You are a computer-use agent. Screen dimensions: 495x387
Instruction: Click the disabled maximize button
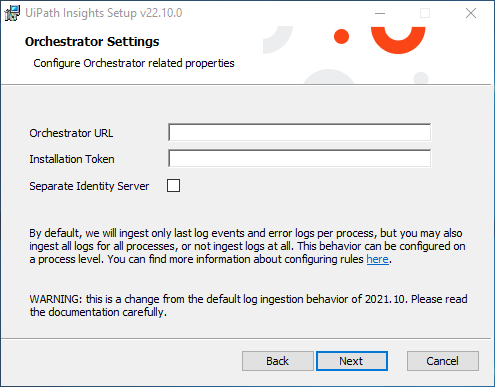[425, 13]
